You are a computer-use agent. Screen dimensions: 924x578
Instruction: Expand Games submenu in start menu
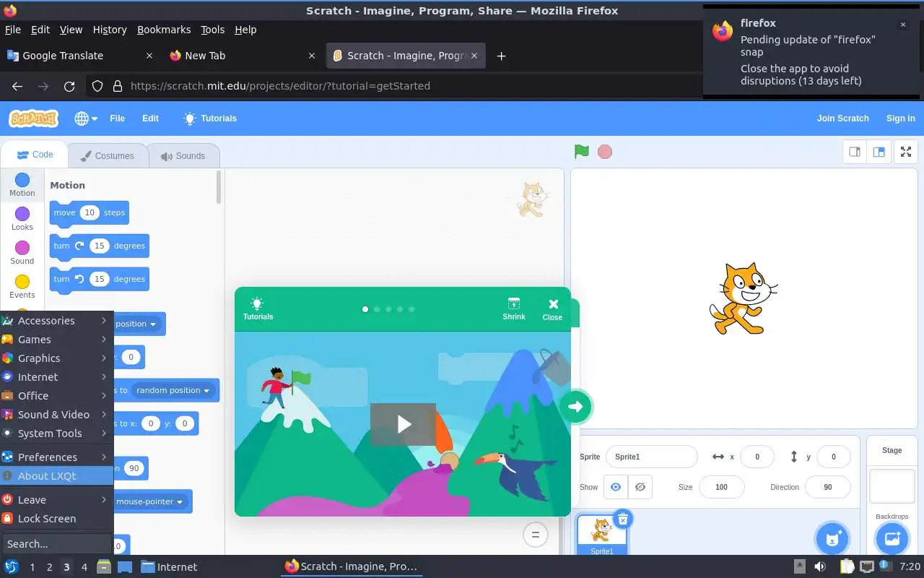56,340
